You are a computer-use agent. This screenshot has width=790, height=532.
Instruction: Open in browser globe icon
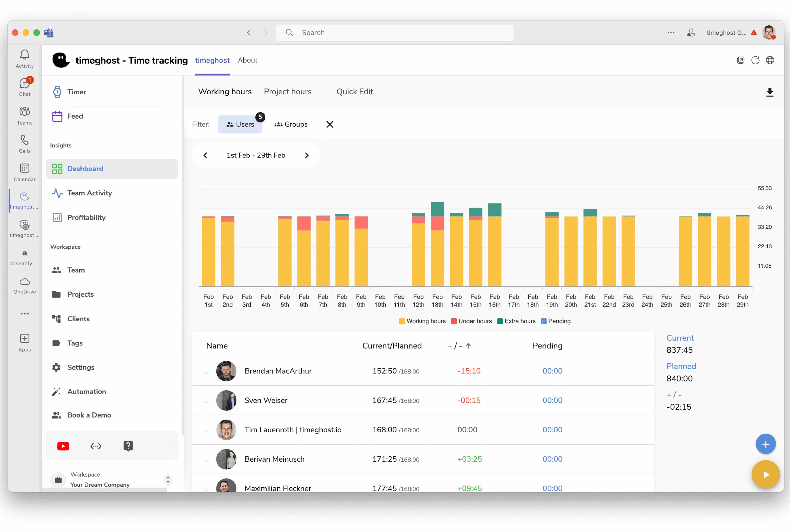770,60
